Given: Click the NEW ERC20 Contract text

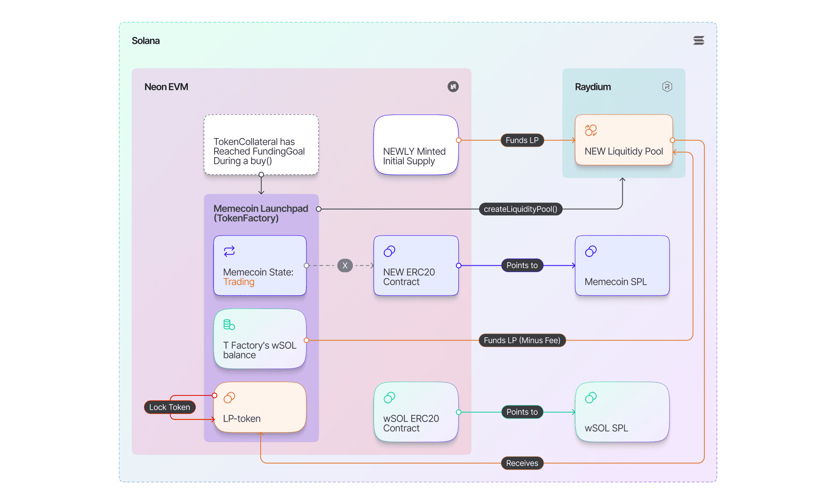Looking at the screenshot, I should (409, 277).
